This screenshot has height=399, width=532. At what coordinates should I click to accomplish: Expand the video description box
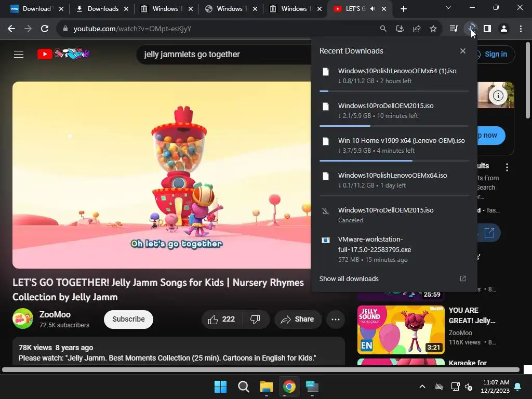coord(179,352)
